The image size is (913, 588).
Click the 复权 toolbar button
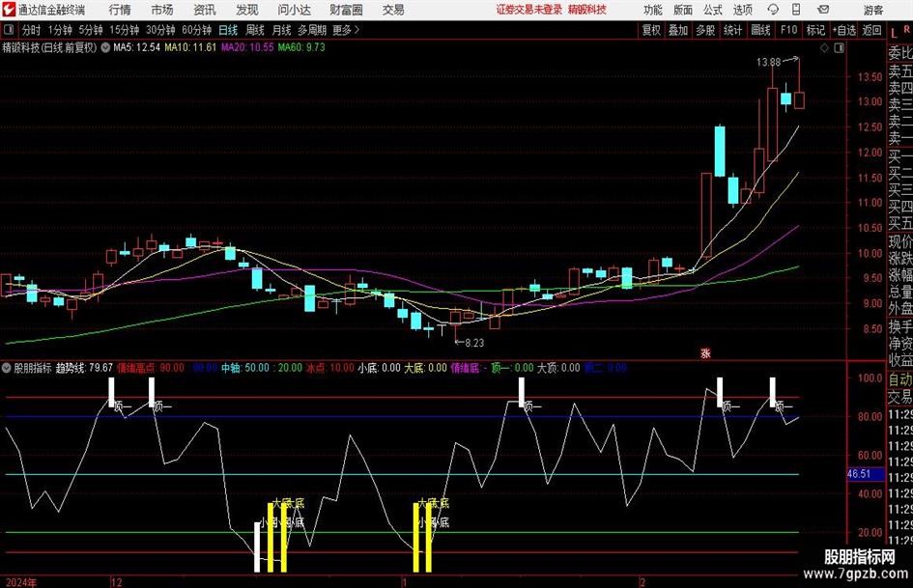click(651, 30)
